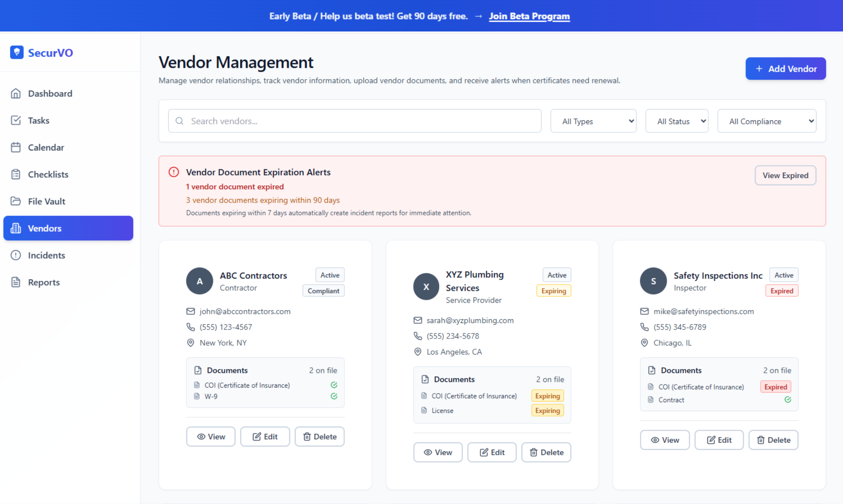Click the SecurVO shield logo

(x=16, y=52)
